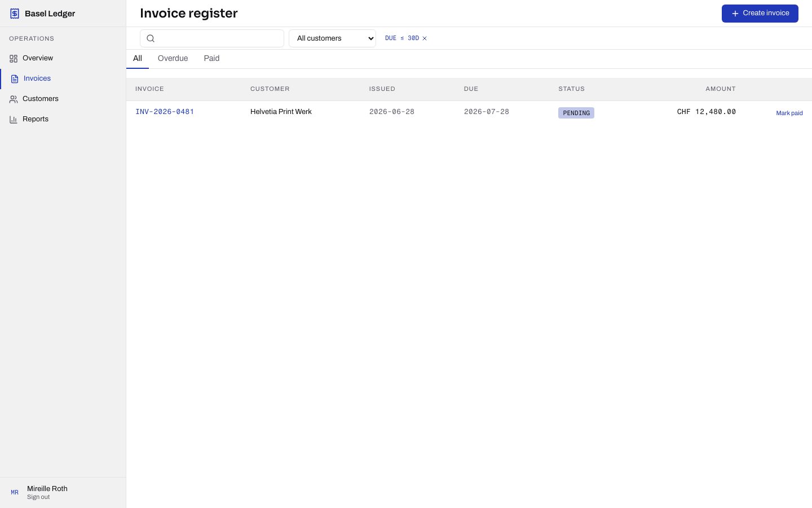Screen dimensions: 812x508
Task: Click the issued date 2026-06-28
Action: point(392,112)
